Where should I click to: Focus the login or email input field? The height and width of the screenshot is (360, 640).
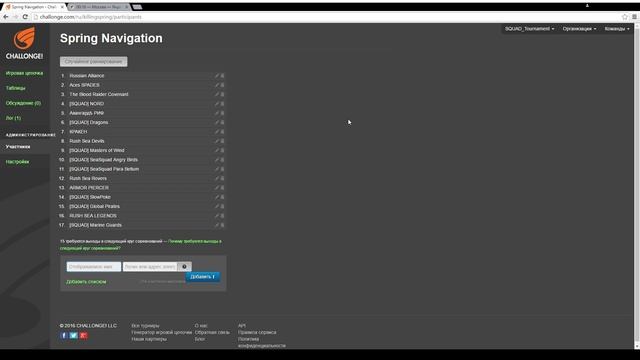150,267
